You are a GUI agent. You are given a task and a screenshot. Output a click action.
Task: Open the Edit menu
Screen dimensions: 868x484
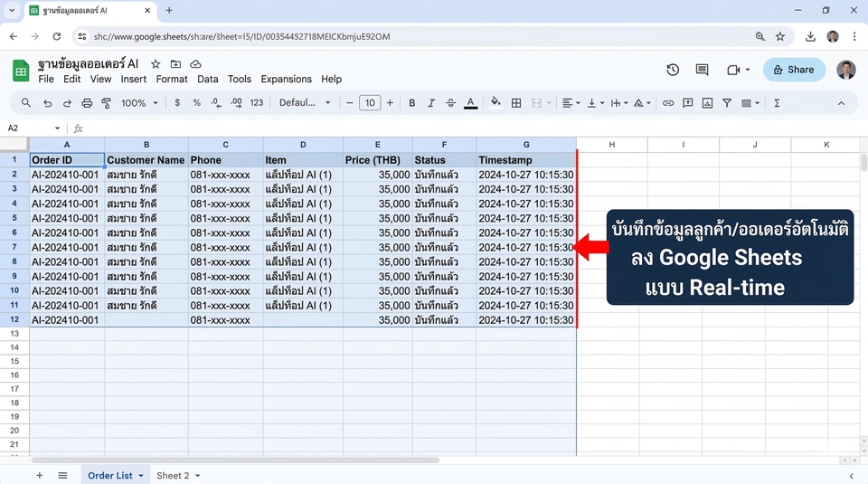point(72,80)
